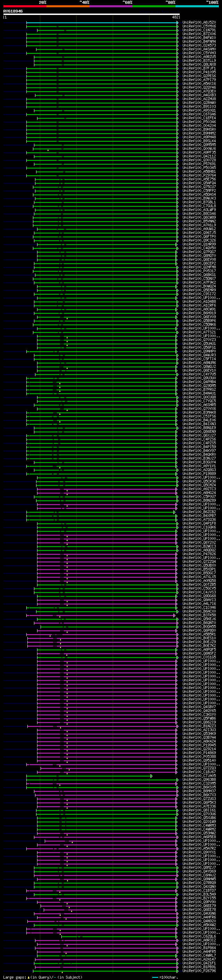Open hit UniRef100_A8J5Z0
Image resolution: width=222 pixels, height=980 pixels.
click(199, 23)
